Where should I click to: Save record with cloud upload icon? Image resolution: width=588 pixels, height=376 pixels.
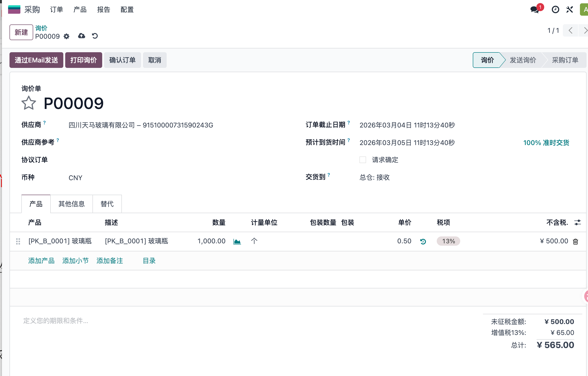[x=82, y=36]
